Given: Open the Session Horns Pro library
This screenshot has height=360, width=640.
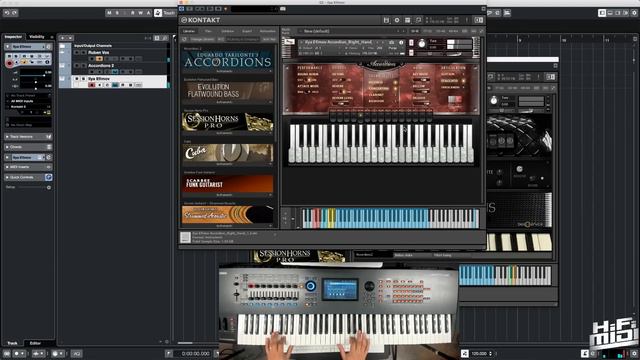Looking at the screenshot, I should [227, 122].
